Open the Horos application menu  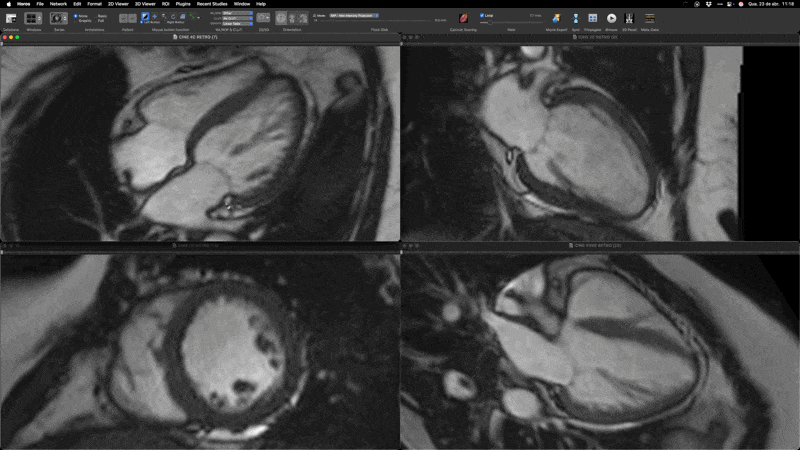[23, 4]
